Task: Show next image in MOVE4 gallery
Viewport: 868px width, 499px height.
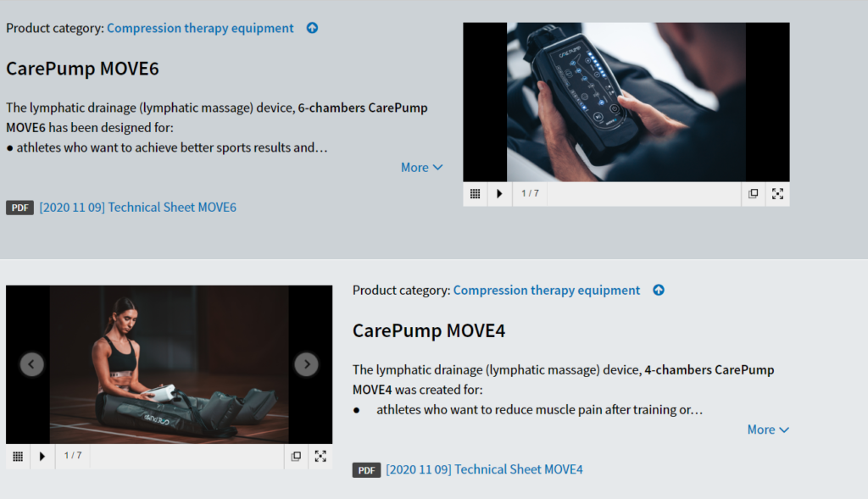Action: pos(306,364)
